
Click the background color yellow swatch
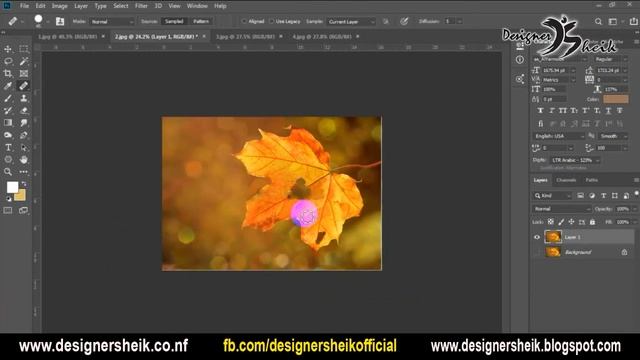click(x=21, y=196)
